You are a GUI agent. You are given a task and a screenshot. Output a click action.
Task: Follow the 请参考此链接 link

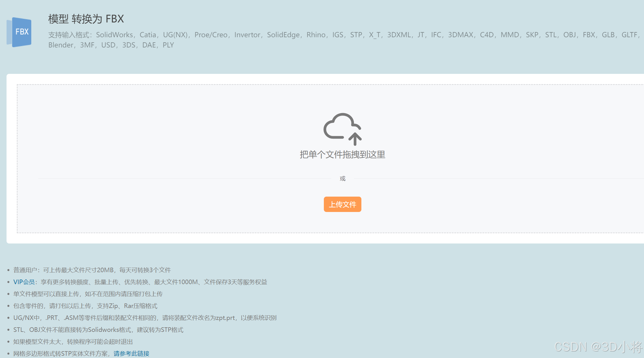pyautogui.click(x=131, y=353)
